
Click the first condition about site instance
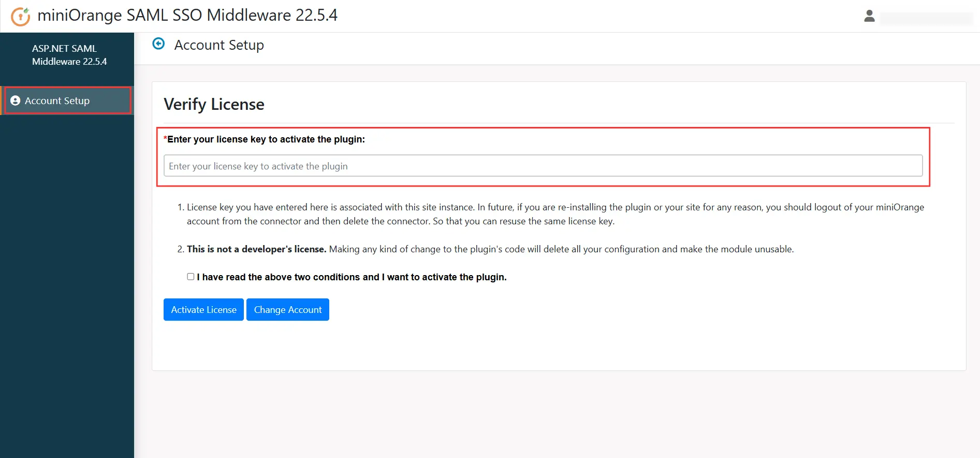(x=555, y=214)
